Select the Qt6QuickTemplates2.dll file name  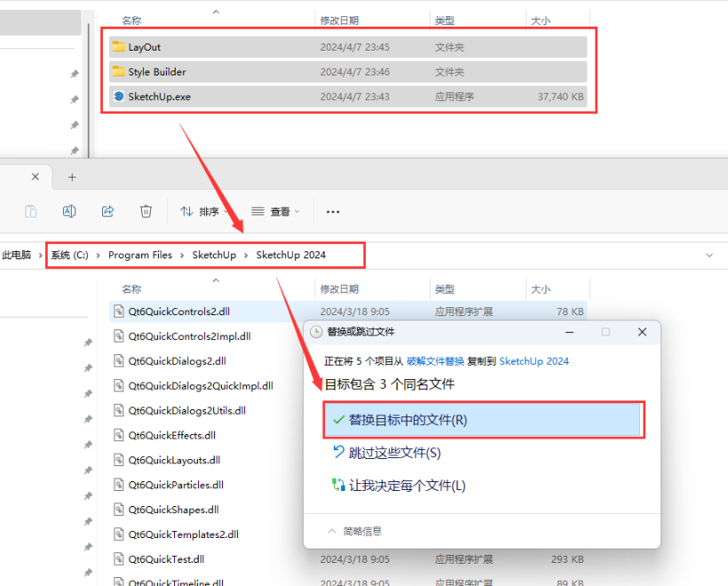(184, 535)
